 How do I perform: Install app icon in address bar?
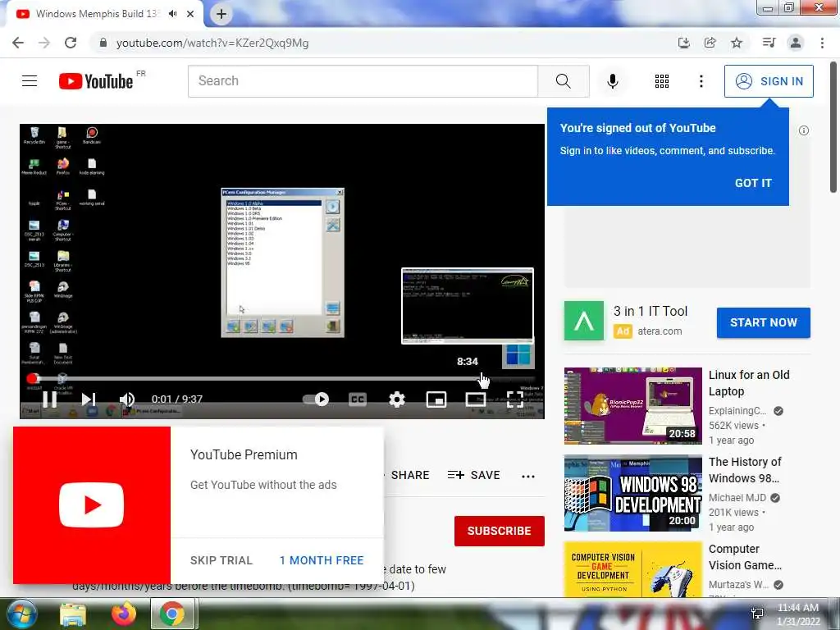683,43
